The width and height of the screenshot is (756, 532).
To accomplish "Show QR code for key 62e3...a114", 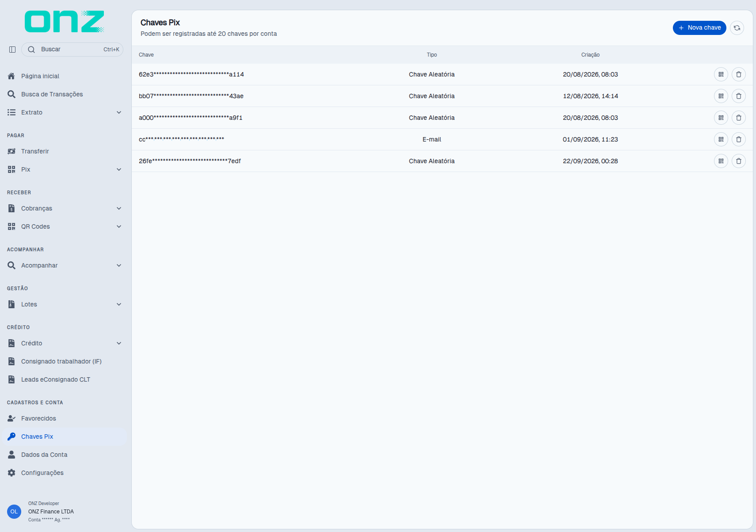I will click(x=721, y=74).
